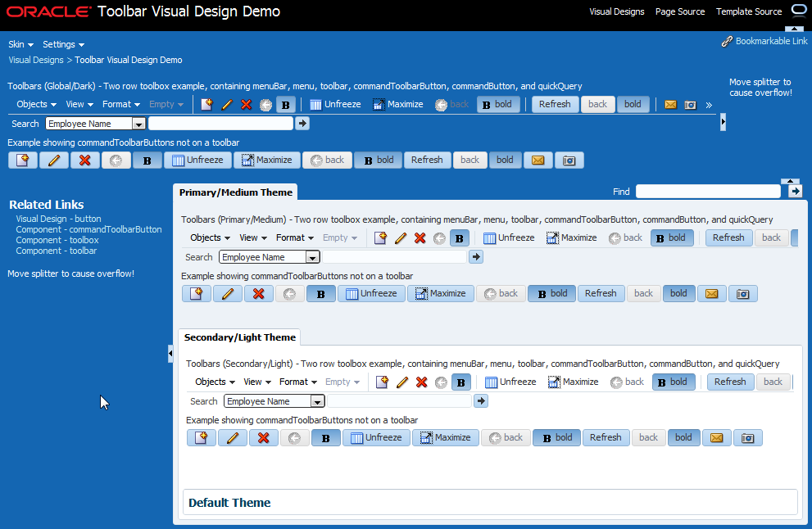Toggle the B bold button in Primary/Medium toolbar
Viewport: 812px width, 529px height.
pyautogui.click(x=672, y=238)
